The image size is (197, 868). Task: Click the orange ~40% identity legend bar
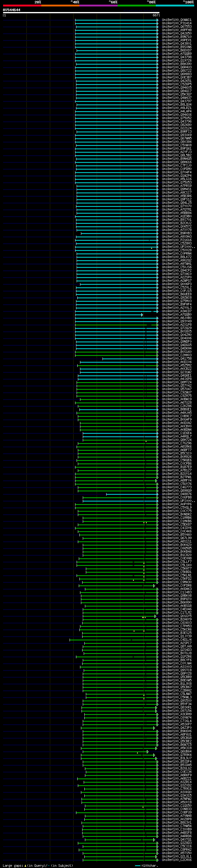coord(60,6)
